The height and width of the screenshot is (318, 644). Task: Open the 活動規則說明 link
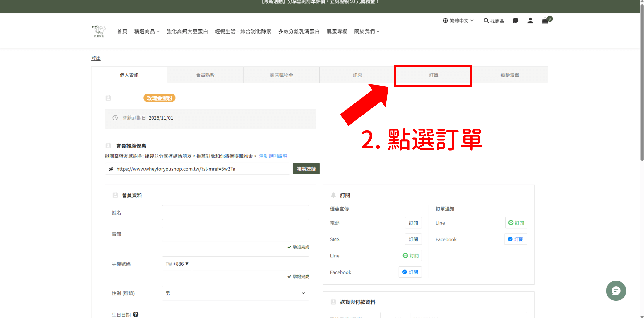pyautogui.click(x=273, y=156)
